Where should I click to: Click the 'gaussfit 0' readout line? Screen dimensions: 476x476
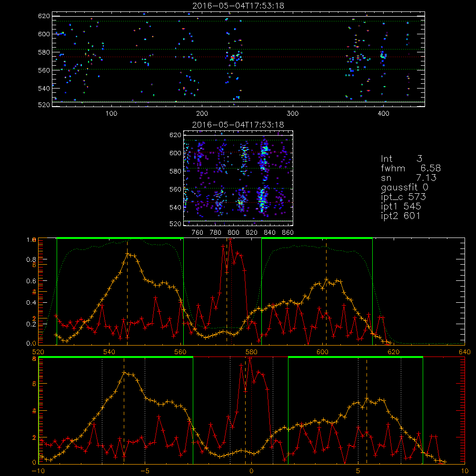click(x=405, y=187)
